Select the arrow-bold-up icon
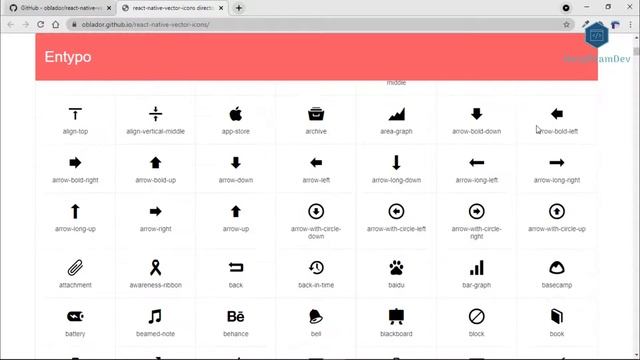Screen dimensions: 640x360 tap(156, 163)
